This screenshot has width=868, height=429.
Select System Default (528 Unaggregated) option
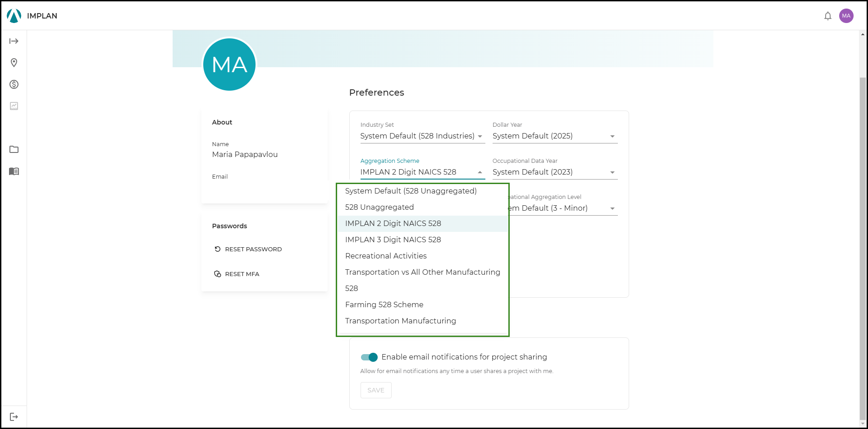pyautogui.click(x=423, y=191)
